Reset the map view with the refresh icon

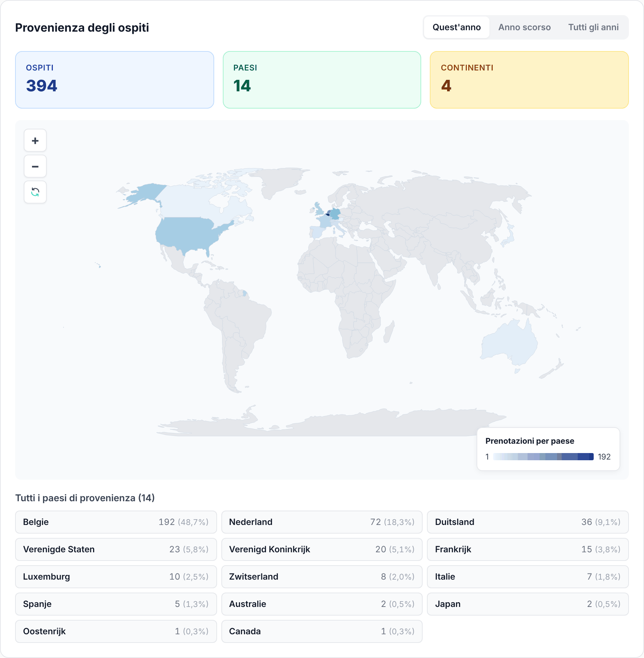click(35, 192)
